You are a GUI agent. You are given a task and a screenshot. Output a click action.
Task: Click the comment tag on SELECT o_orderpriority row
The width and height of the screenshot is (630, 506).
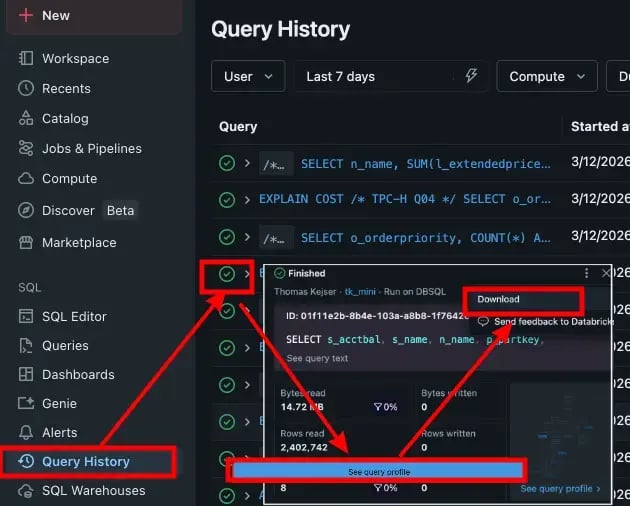click(x=276, y=238)
